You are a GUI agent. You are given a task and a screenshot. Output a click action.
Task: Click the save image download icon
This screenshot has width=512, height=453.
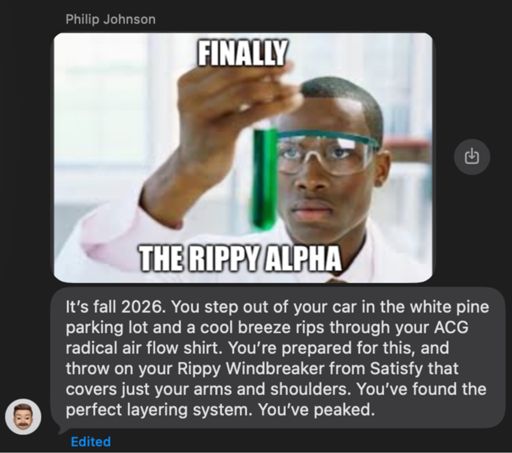(472, 157)
